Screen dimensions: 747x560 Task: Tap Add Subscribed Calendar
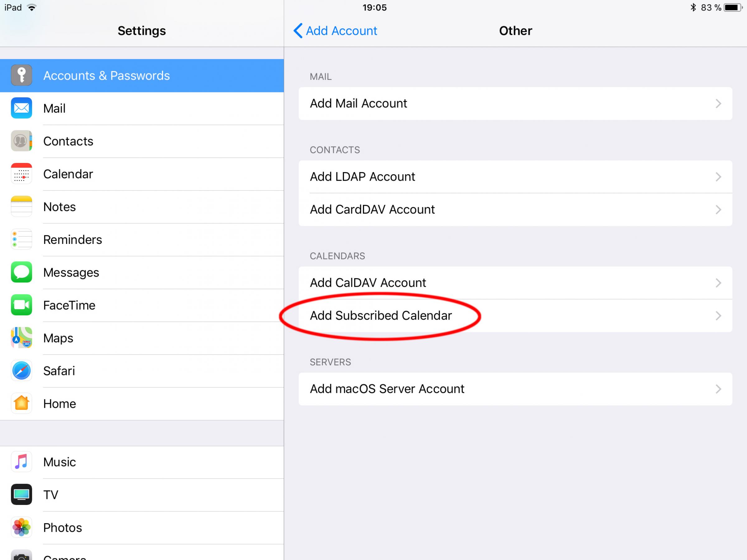tap(381, 315)
